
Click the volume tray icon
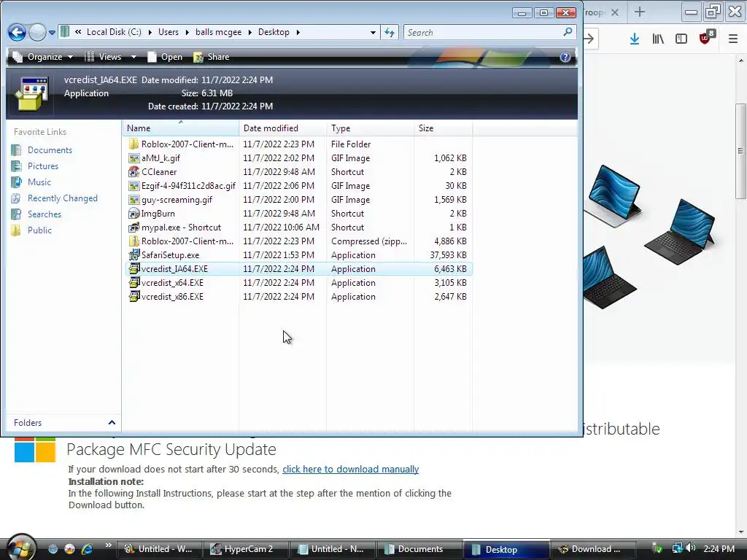(692, 548)
